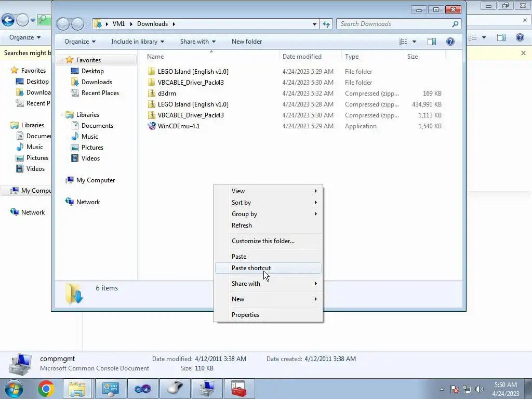The width and height of the screenshot is (532, 399).
Task: Expand arrow after Downloads breadcrumb
Action: [x=174, y=24]
